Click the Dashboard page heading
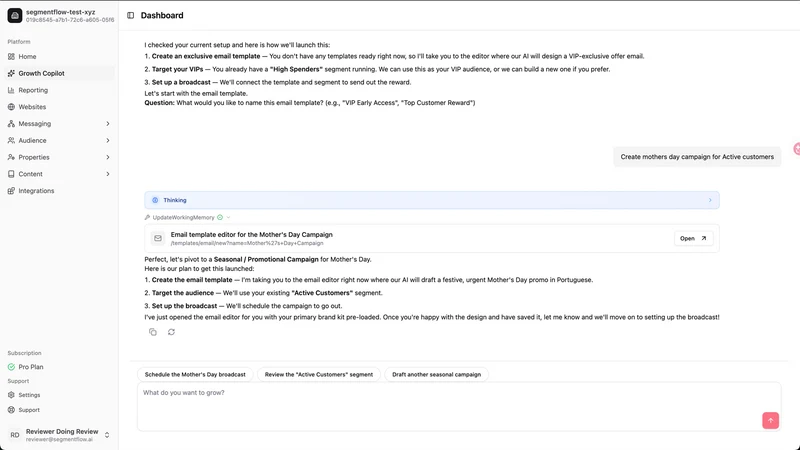800x450 pixels. click(x=162, y=15)
